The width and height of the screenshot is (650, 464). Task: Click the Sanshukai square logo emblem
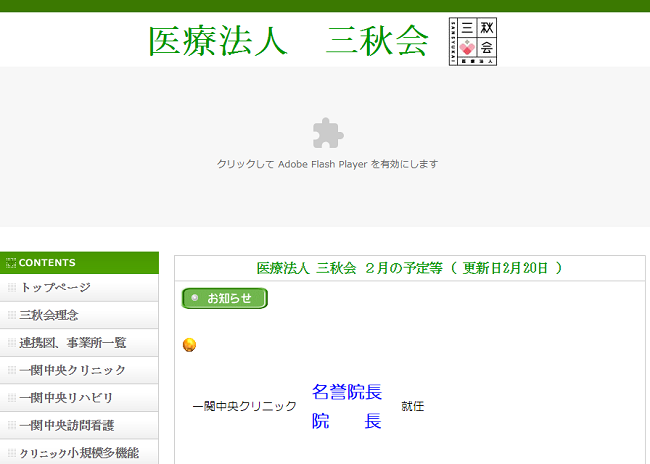coord(473,41)
